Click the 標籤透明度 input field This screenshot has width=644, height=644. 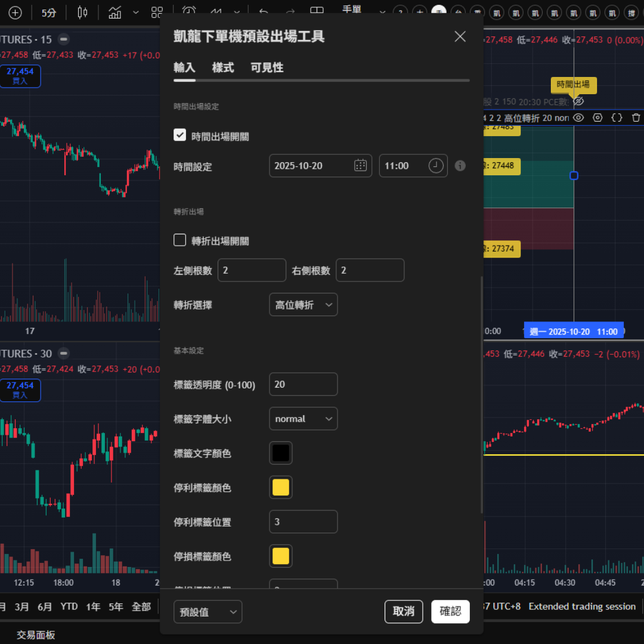303,385
